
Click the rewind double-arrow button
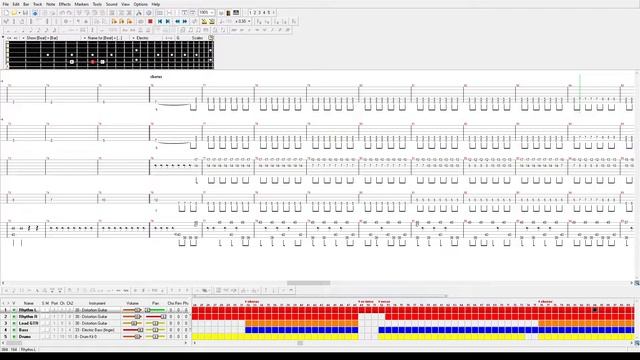pyautogui.click(x=178, y=21)
